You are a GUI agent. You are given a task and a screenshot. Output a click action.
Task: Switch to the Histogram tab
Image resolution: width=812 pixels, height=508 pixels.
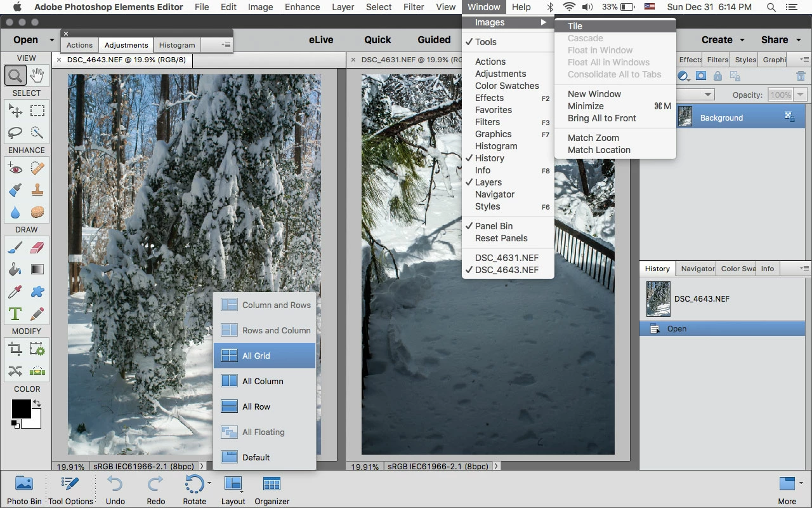(177, 45)
